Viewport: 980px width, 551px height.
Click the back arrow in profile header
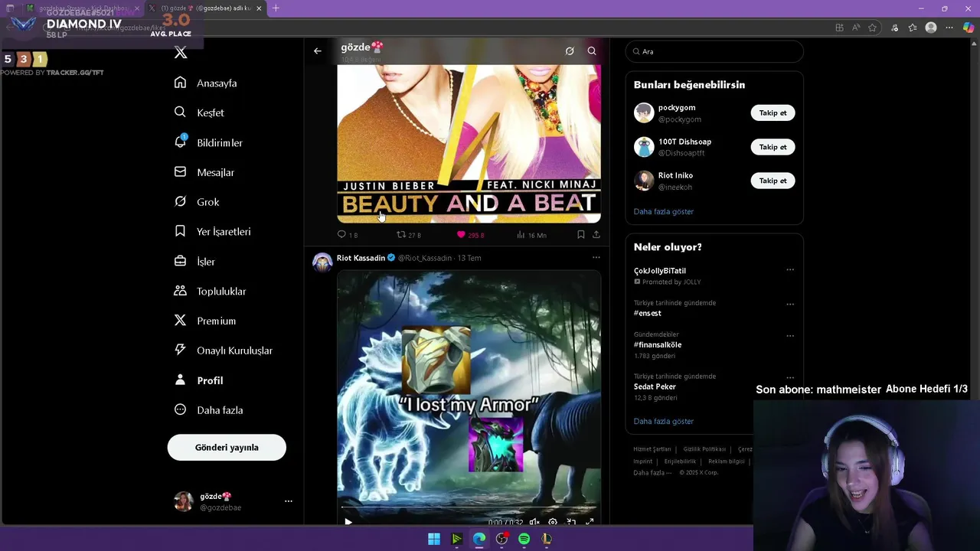click(x=318, y=51)
